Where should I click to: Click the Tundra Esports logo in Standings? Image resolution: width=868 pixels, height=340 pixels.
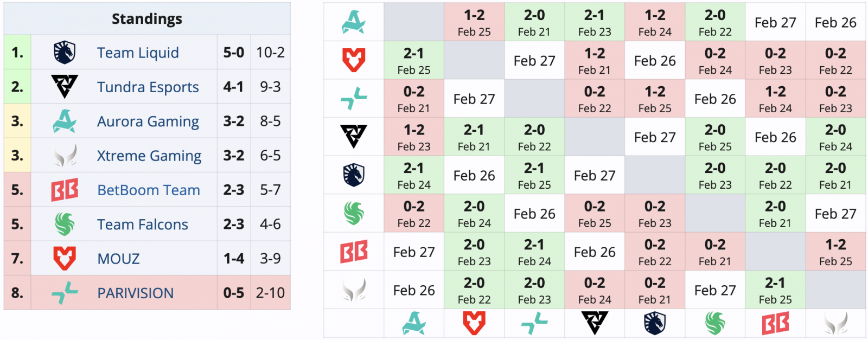(65, 87)
